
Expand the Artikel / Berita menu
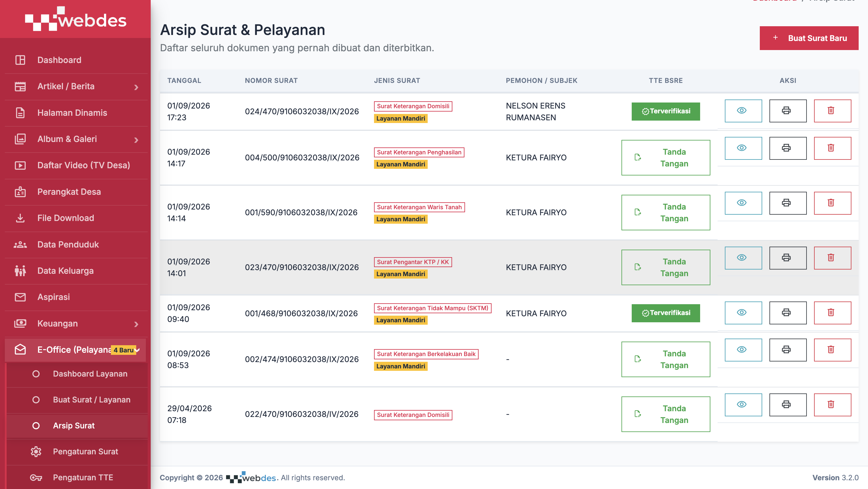pos(76,87)
